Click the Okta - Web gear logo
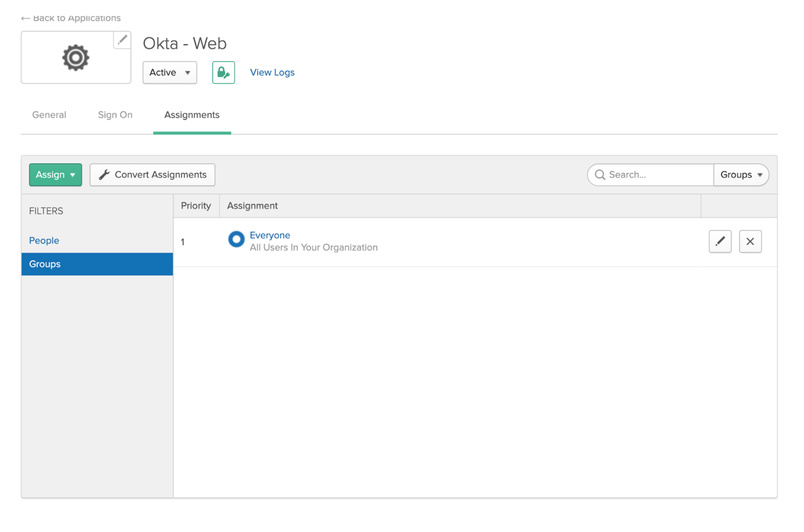The image size is (804, 532). (76, 58)
